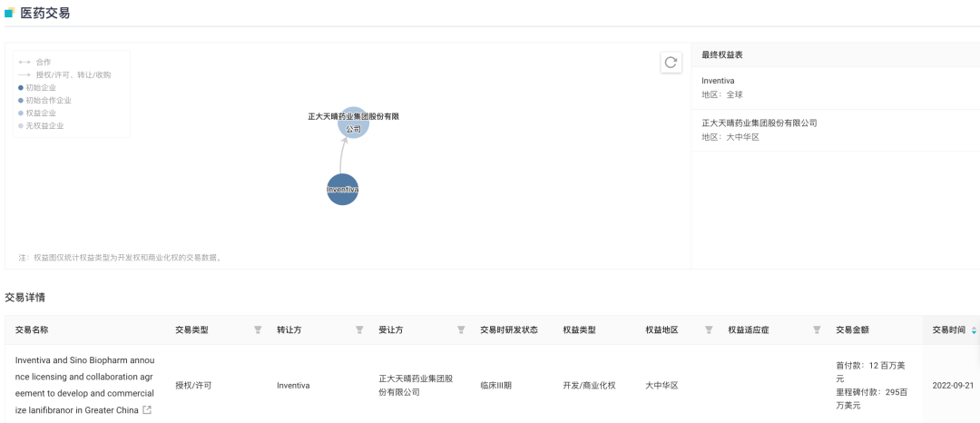Screen dimensions: 980x423
Task: Sort by 交易时间 column arrow
Action: (x=974, y=330)
